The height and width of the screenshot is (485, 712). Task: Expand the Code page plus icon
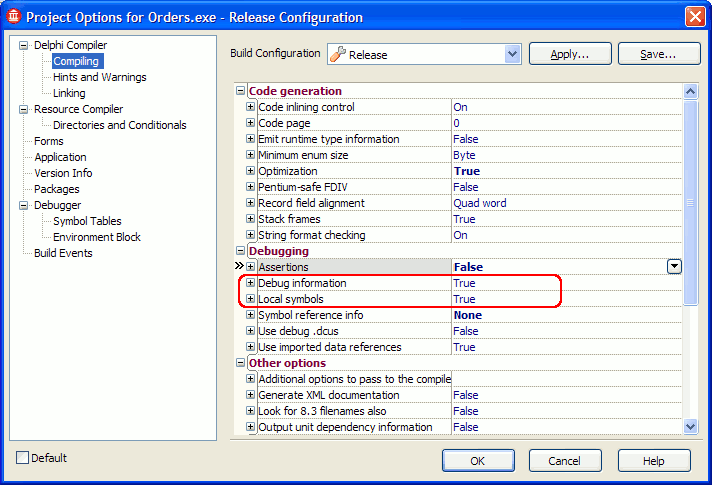click(251, 123)
